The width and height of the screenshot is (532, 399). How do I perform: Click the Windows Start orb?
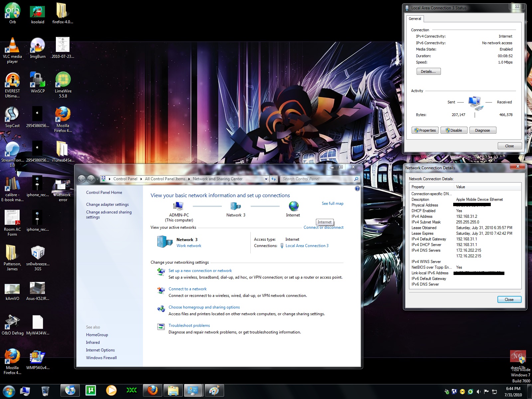(9, 390)
